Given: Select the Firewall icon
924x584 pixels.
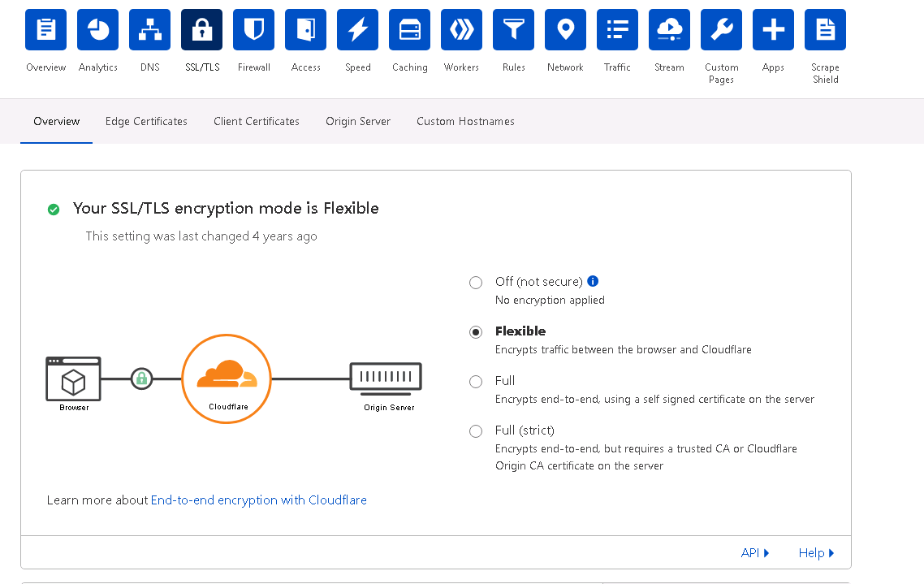Looking at the screenshot, I should pos(253,29).
